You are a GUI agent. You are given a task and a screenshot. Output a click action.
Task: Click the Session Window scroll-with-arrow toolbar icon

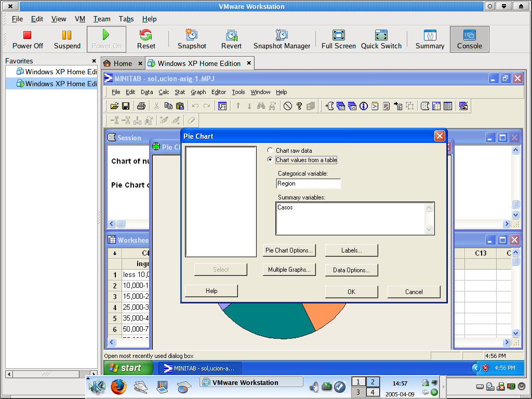coord(329,106)
